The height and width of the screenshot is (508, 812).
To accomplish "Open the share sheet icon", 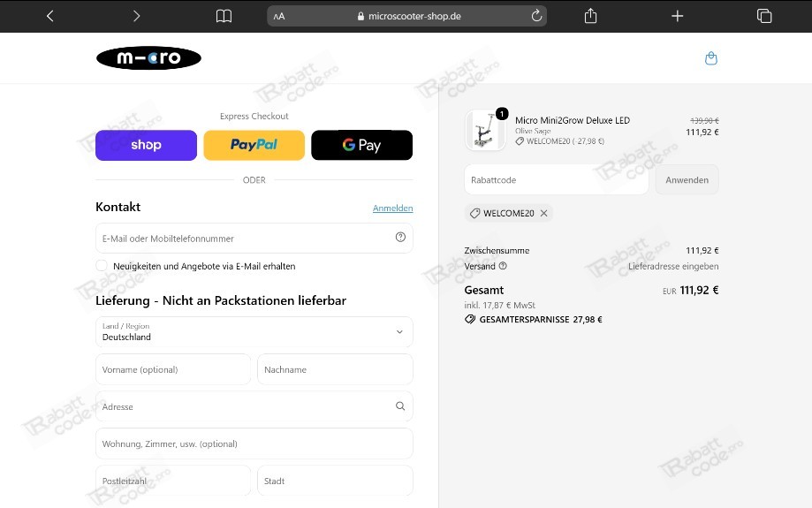I will pyautogui.click(x=590, y=16).
